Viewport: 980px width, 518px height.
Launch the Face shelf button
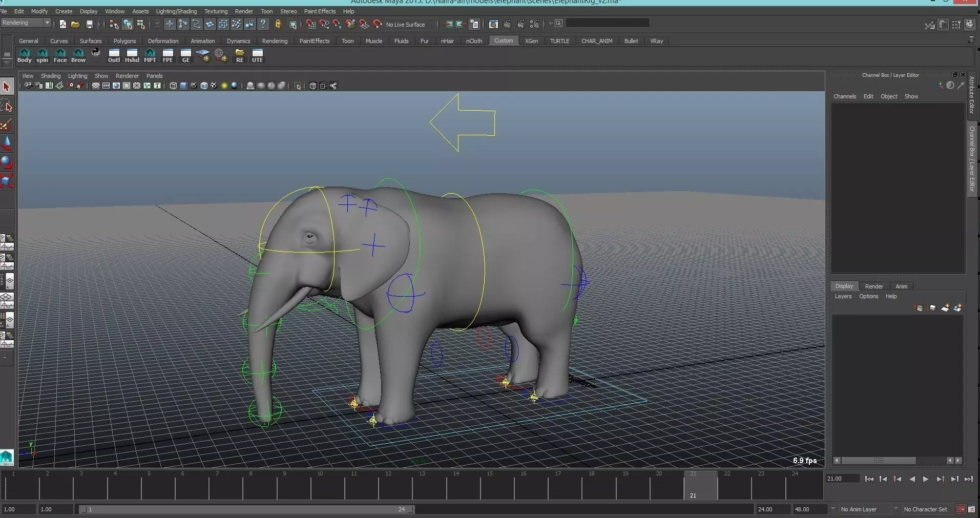tap(60, 56)
